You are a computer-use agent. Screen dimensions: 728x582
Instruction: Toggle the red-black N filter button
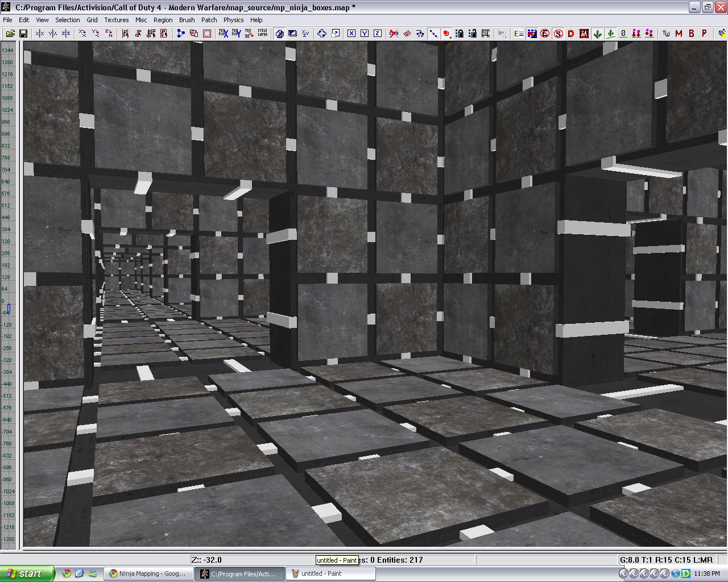[584, 34]
